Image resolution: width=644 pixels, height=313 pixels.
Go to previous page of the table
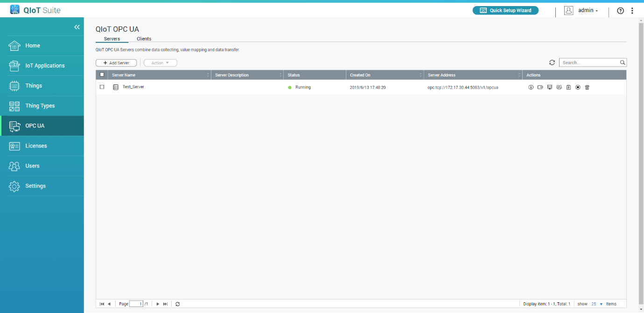pos(109,304)
